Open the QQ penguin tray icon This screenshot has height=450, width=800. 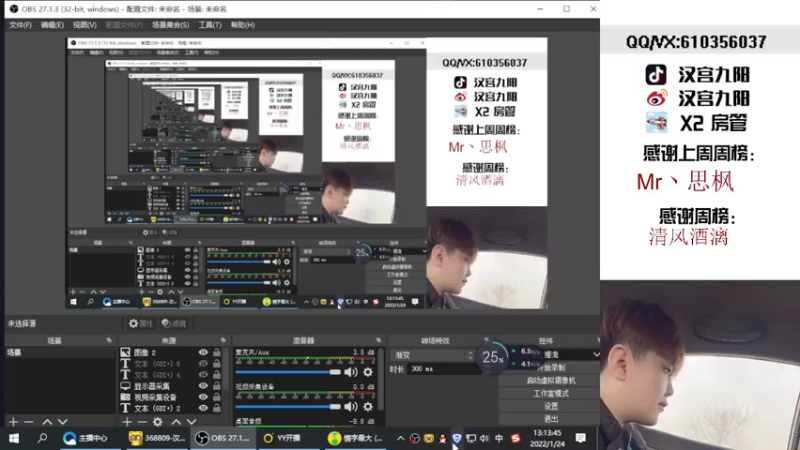tap(442, 438)
